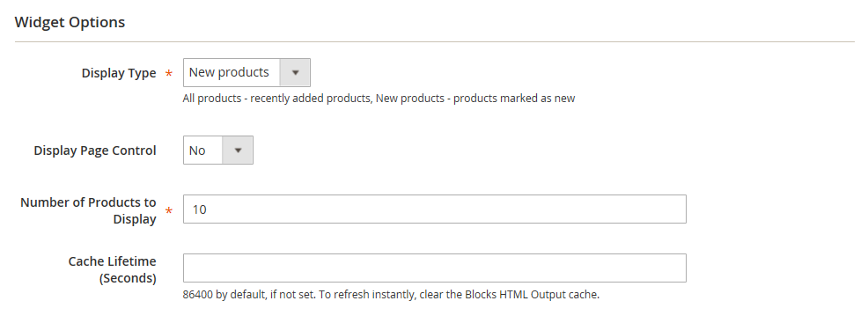Open the Display Type dropdown arrow

coord(295,72)
